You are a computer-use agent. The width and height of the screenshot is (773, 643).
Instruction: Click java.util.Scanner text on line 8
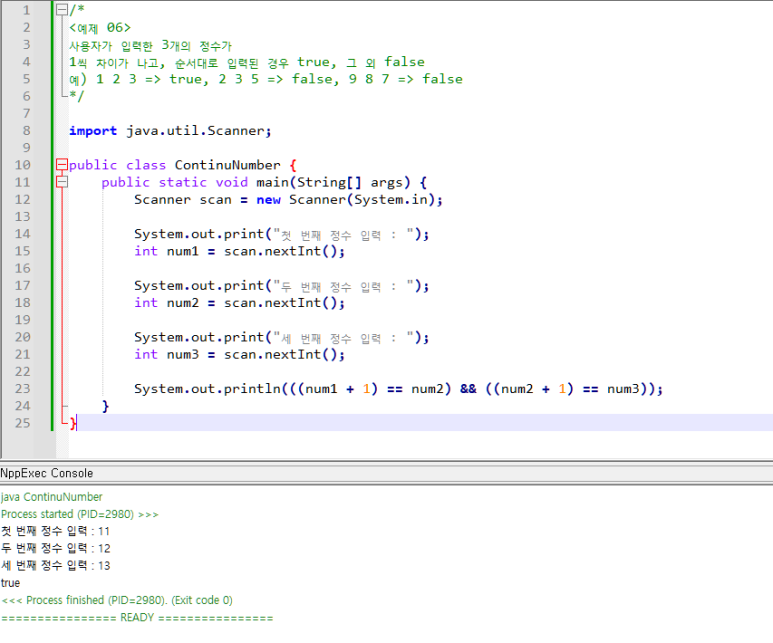tap(195, 131)
